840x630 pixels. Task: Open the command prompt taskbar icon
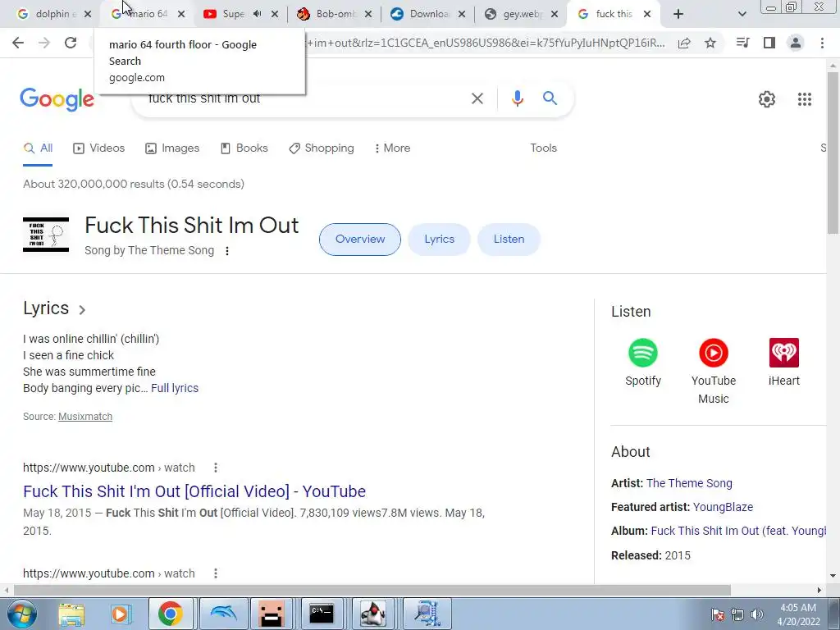point(322,614)
